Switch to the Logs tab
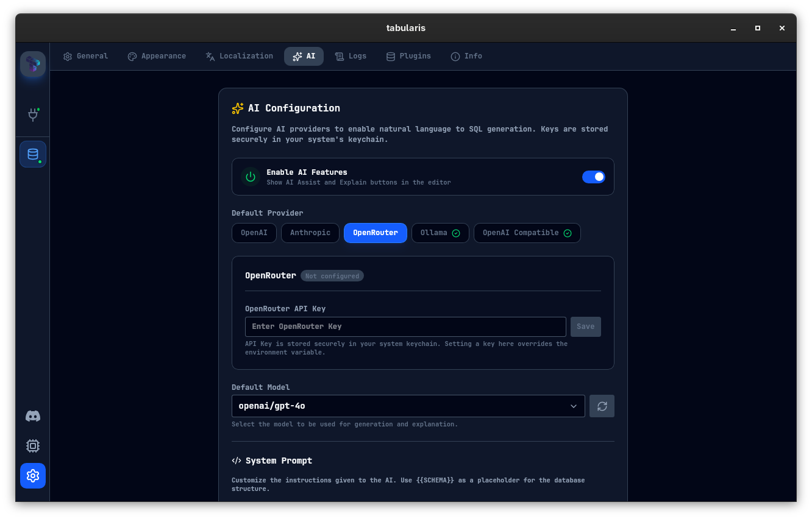 coord(351,56)
